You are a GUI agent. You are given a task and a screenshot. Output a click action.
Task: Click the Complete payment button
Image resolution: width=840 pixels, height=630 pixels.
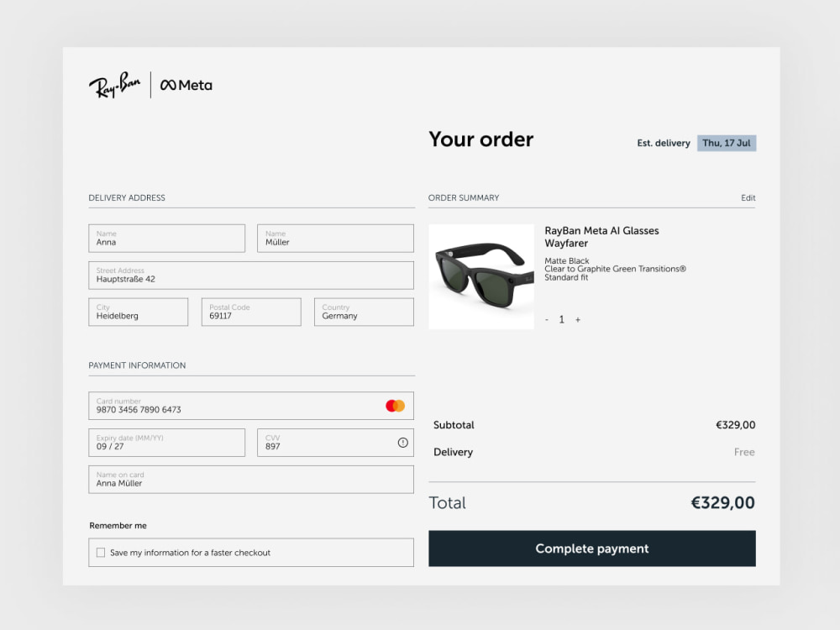(592, 549)
